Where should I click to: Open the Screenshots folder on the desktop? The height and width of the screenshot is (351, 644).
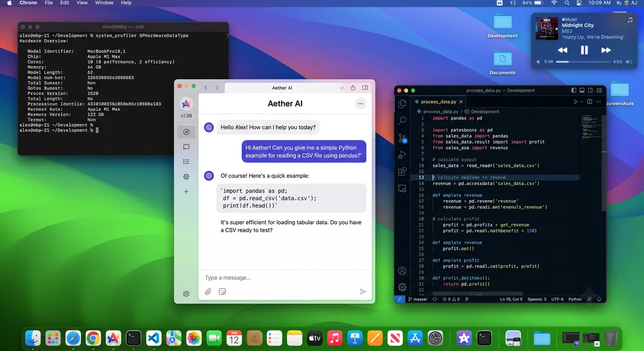click(619, 94)
